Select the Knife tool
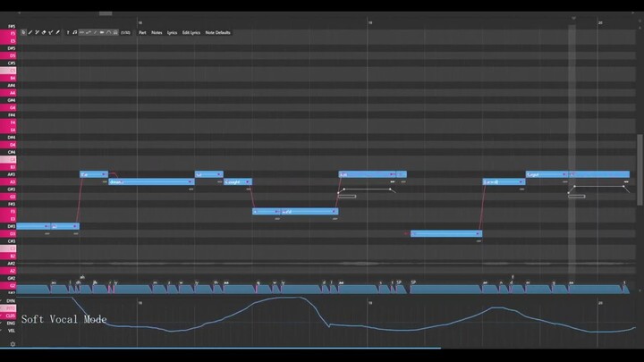Screen dimensions: 644x362 (x=57, y=32)
